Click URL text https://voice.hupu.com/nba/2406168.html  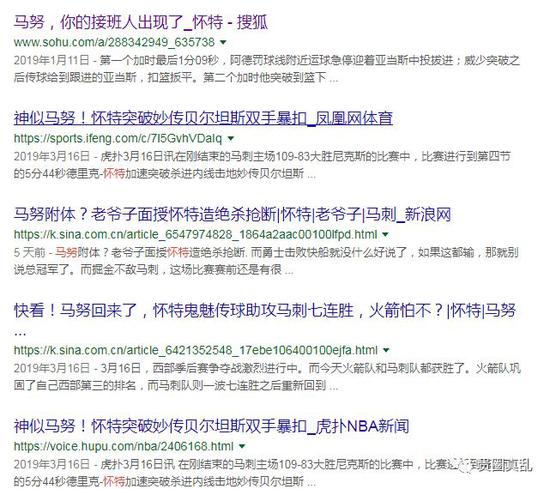[123, 447]
